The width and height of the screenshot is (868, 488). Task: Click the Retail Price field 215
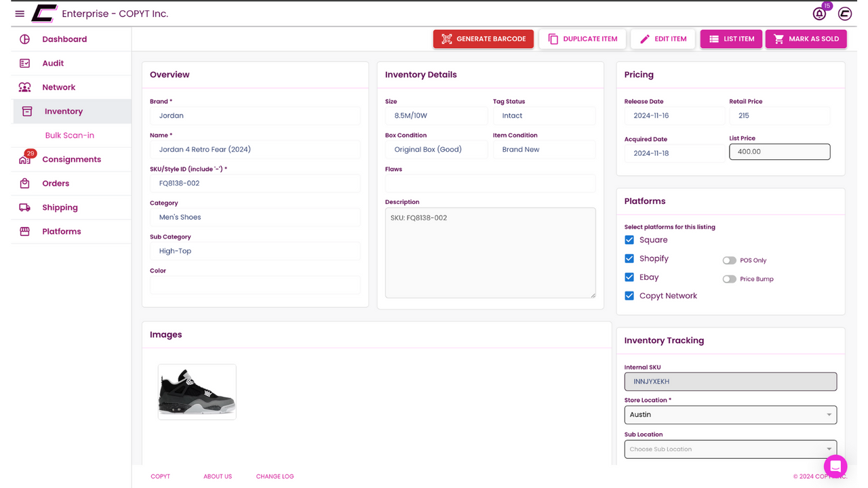780,116
